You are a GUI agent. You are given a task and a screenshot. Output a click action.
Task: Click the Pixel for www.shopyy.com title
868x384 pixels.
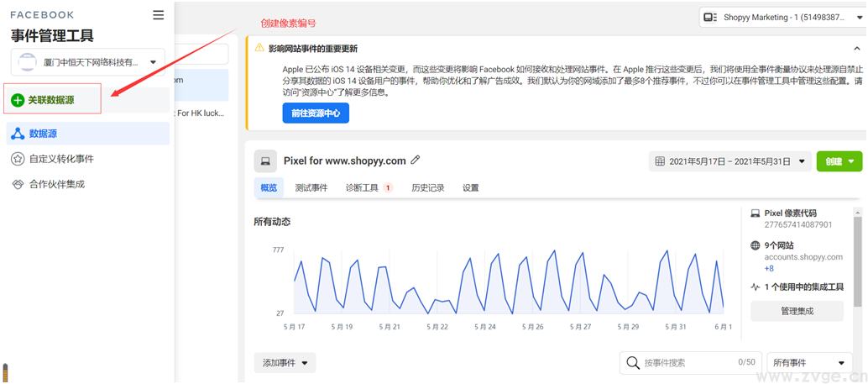345,160
